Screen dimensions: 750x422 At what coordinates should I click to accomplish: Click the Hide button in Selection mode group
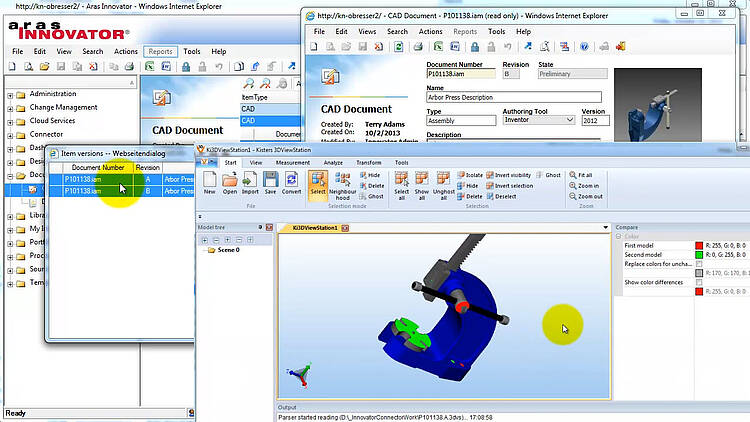pos(370,175)
